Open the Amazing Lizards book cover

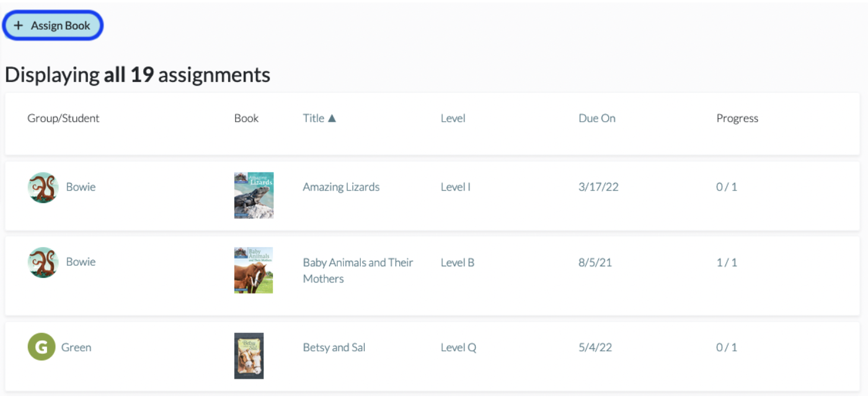tap(254, 196)
